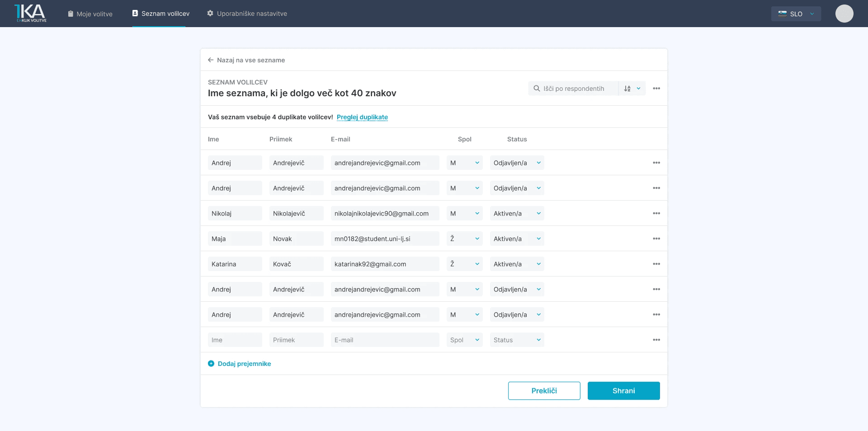The height and width of the screenshot is (431, 868).
Task: Click the Katarina first name field
Action: [235, 264]
